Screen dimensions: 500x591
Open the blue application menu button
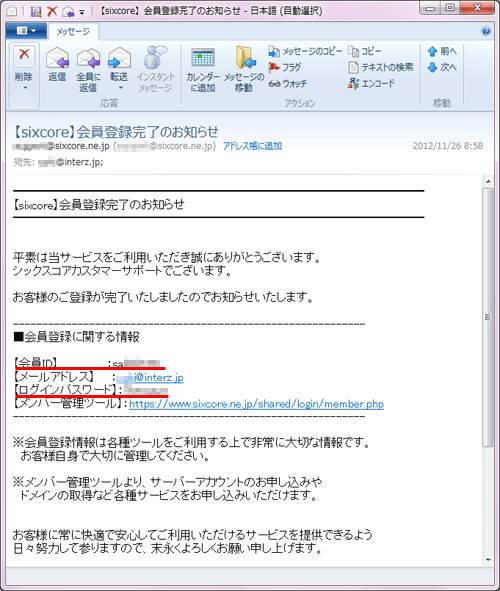[26, 31]
